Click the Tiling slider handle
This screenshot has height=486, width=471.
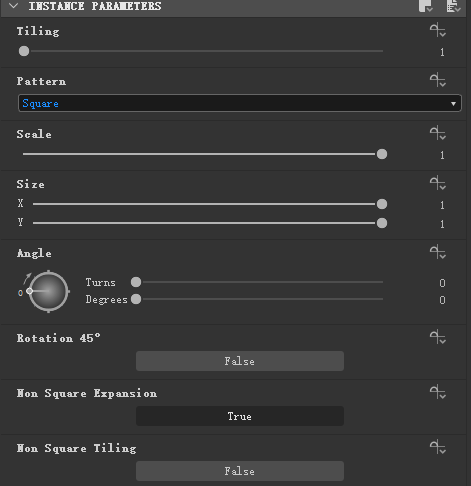24,51
